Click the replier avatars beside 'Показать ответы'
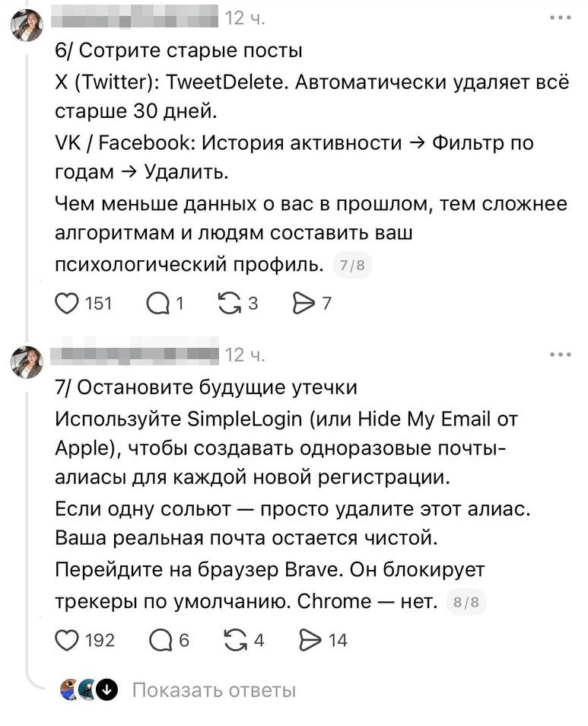This screenshot has height=726, width=588. [x=89, y=690]
